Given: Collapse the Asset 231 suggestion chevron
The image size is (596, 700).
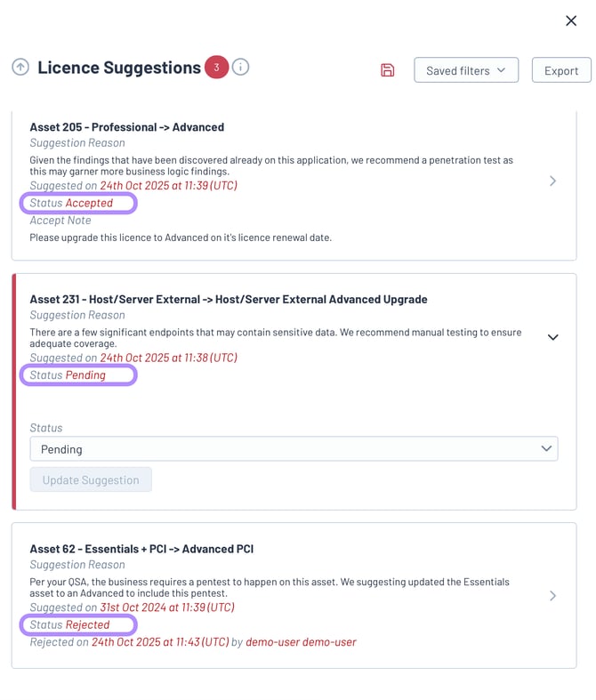Looking at the screenshot, I should coord(552,337).
